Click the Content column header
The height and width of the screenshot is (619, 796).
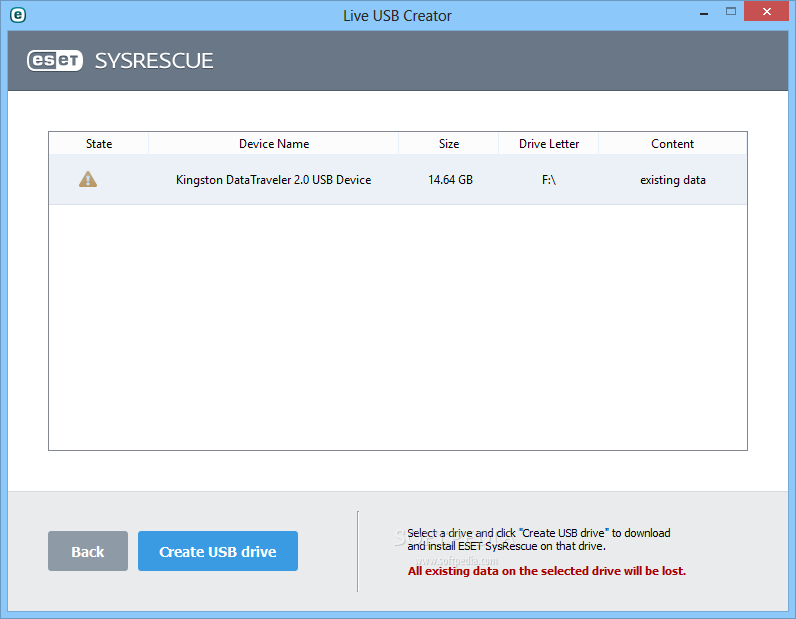pos(673,144)
